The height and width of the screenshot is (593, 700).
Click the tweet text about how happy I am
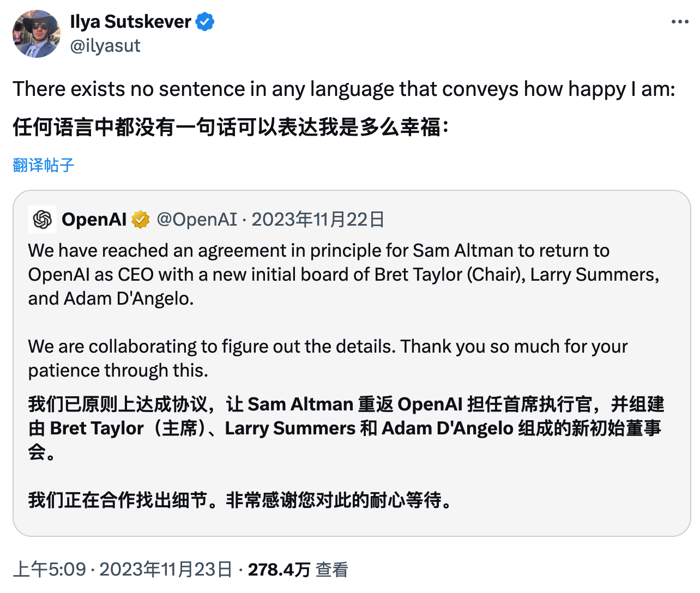click(x=343, y=89)
